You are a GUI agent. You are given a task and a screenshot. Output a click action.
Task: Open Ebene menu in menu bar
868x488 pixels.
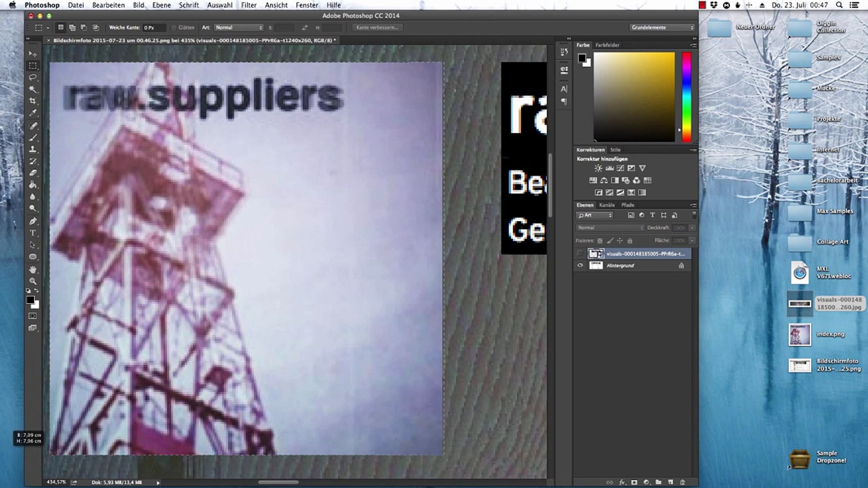pos(161,5)
